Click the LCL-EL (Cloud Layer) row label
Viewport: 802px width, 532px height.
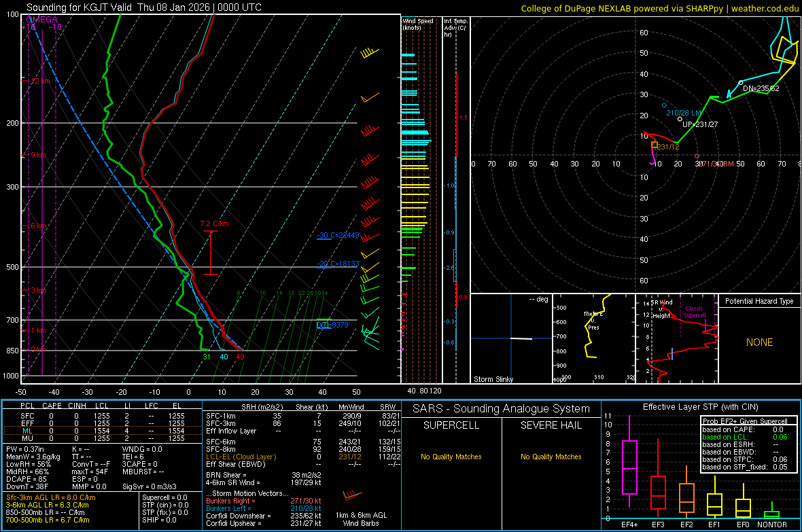coord(241,457)
